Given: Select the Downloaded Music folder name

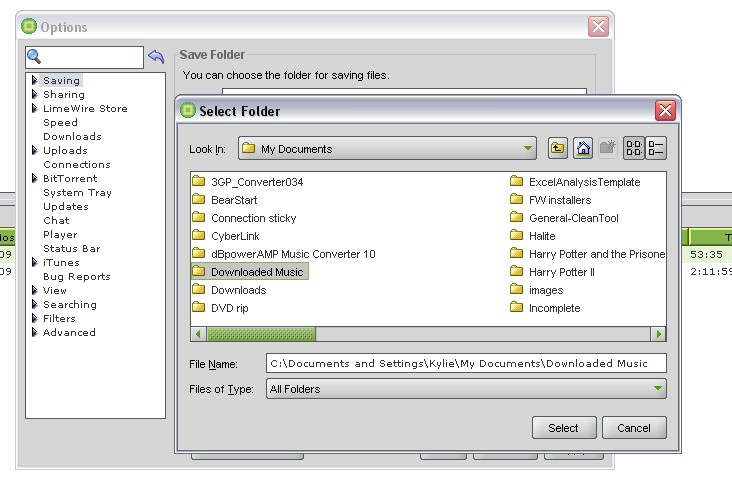Looking at the screenshot, I should [x=257, y=272].
